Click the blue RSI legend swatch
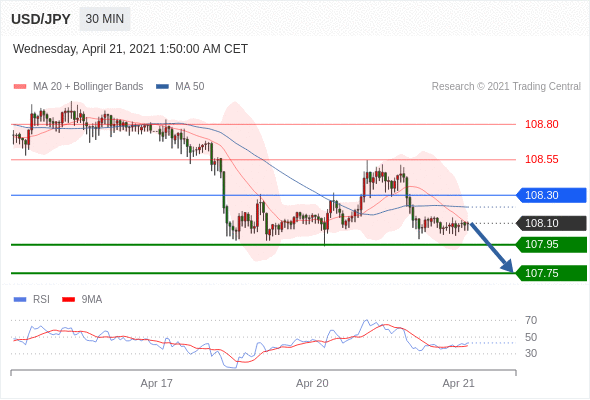590x400 pixels. (x=20, y=300)
